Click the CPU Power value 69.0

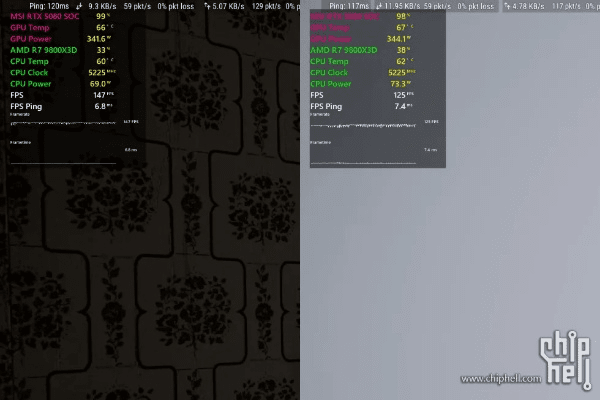[x=98, y=84]
